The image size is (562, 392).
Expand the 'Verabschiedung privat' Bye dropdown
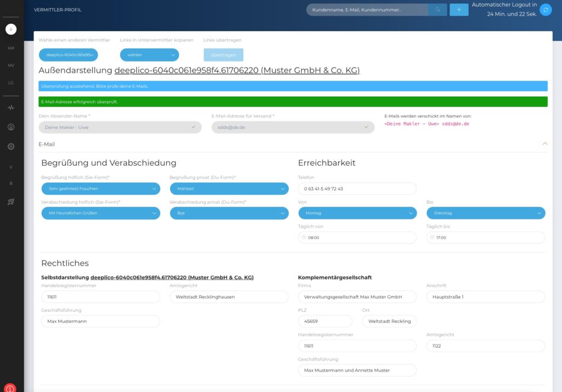[x=229, y=213]
